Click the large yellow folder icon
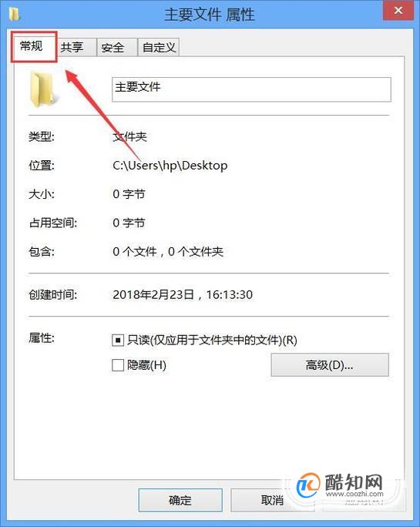 (x=42, y=89)
